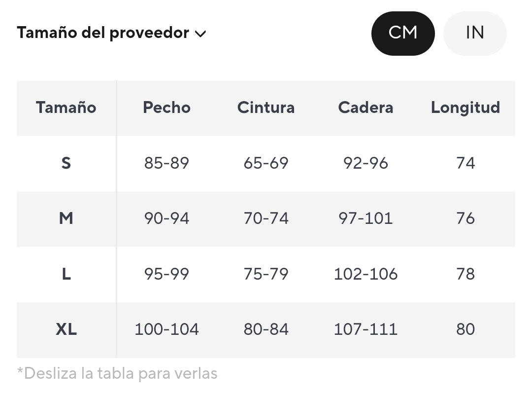Click the Cadera column header

pos(366,108)
